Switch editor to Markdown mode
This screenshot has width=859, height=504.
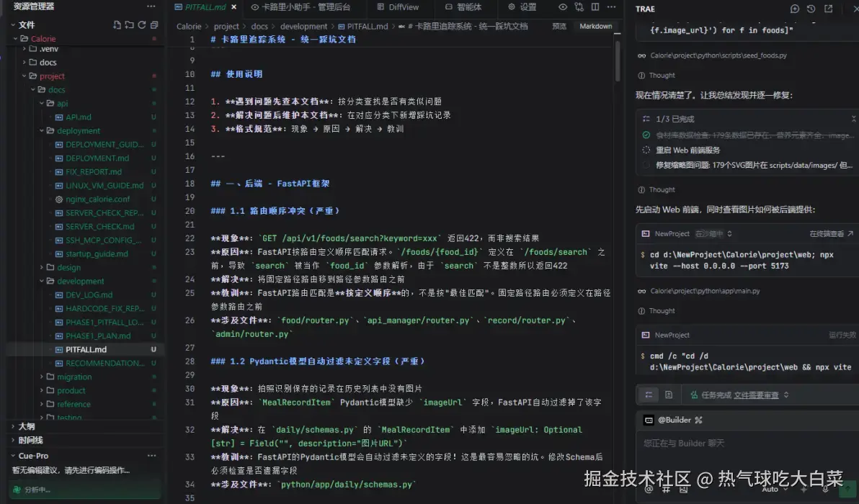[595, 26]
